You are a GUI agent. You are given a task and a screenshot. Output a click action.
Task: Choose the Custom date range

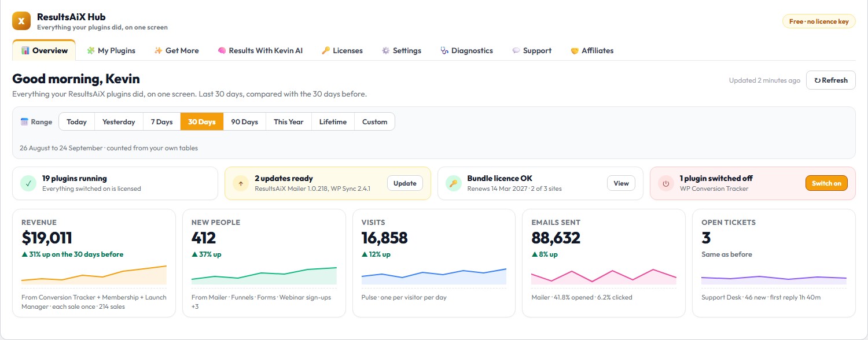pyautogui.click(x=375, y=122)
